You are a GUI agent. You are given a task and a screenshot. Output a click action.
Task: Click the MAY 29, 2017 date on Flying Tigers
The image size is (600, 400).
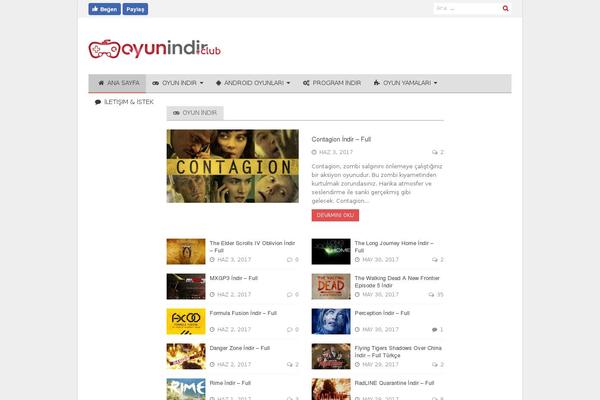point(380,365)
